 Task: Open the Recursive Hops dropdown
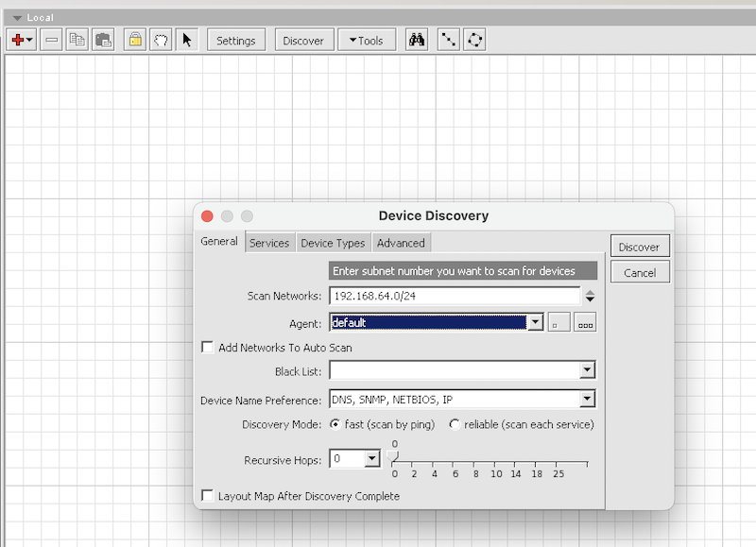(370, 459)
